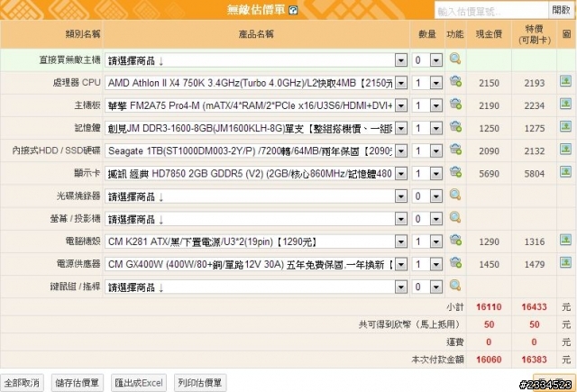
Task: Click the 共可得到欣幣 label
Action: pyautogui.click(x=410, y=324)
